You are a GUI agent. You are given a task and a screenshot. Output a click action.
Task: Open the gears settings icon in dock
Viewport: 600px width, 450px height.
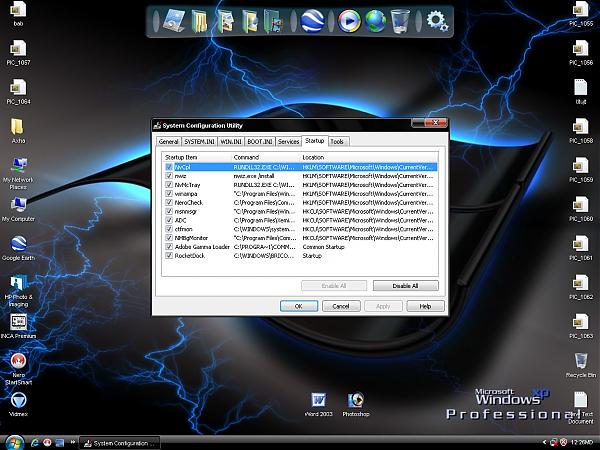(x=437, y=21)
